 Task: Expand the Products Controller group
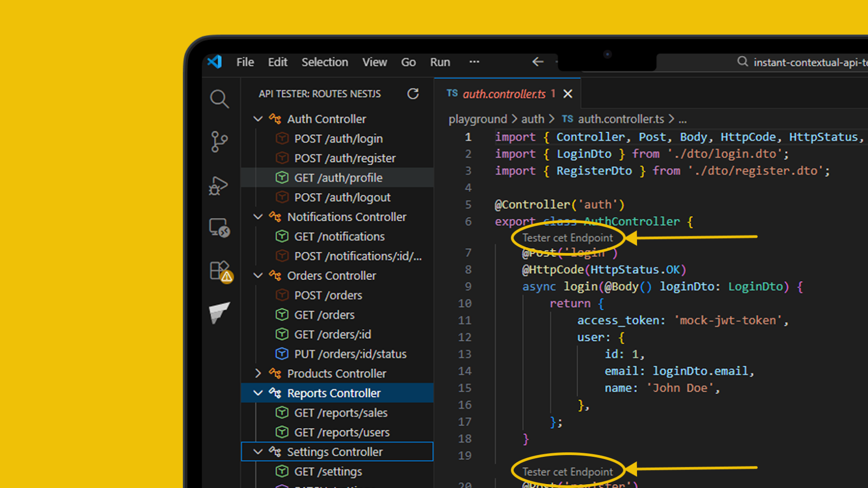click(x=258, y=373)
